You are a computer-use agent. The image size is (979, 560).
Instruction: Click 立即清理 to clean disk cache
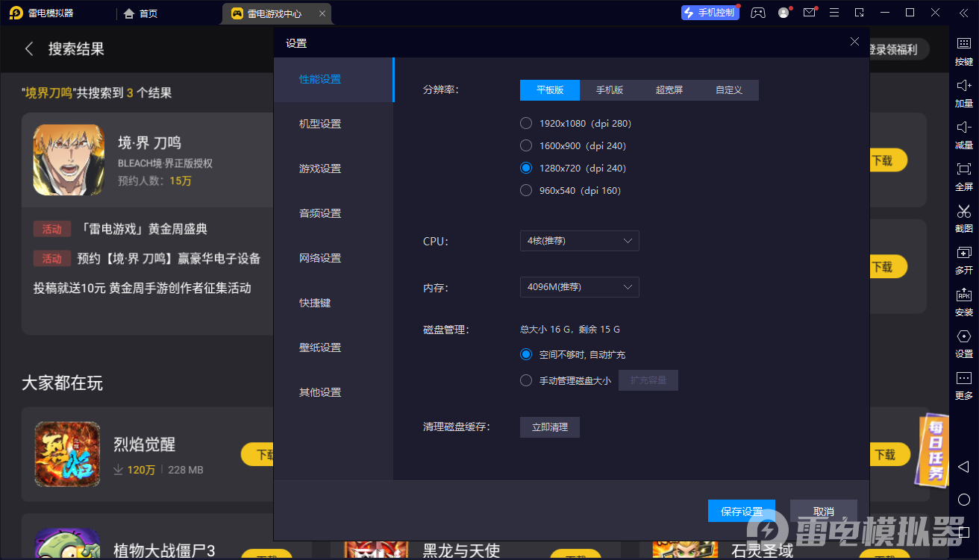click(549, 427)
